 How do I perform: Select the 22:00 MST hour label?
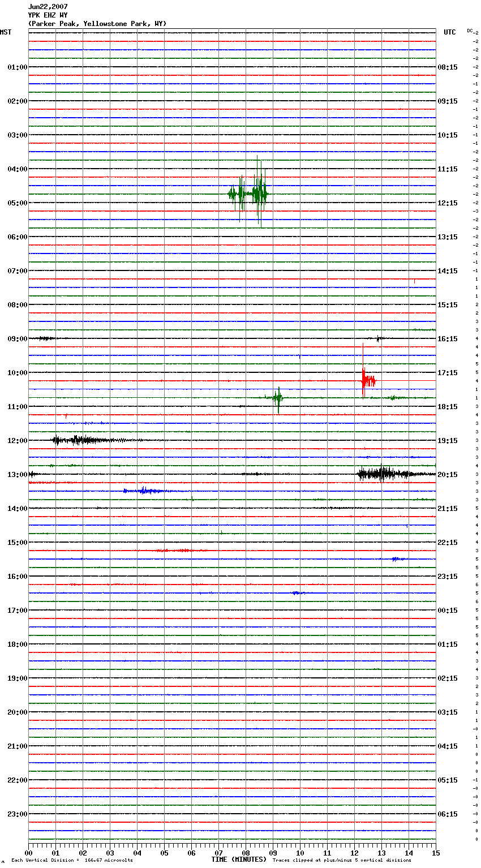18,780
